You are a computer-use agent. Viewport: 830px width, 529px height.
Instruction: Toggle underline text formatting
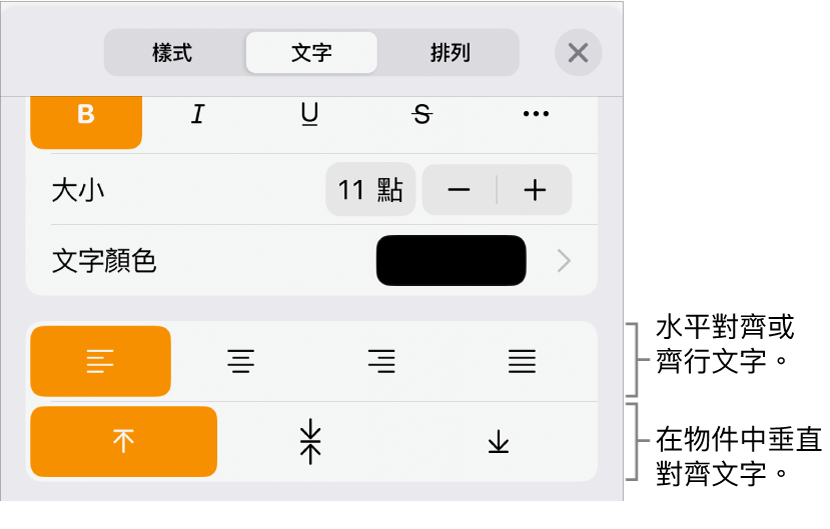click(310, 114)
